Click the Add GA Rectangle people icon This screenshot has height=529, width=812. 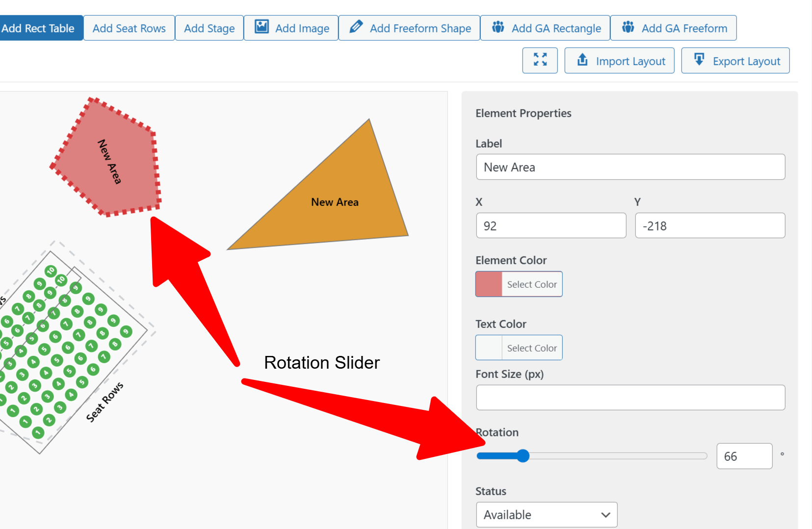coord(498,27)
